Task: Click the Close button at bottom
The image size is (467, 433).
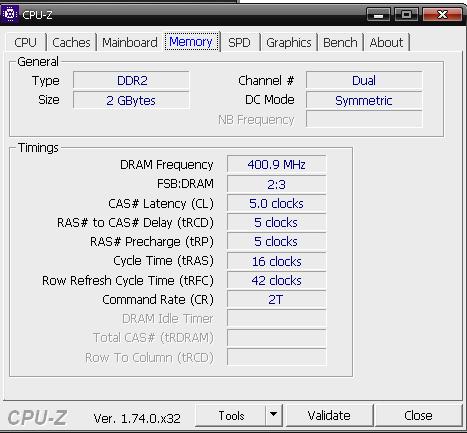Action: coord(418,415)
